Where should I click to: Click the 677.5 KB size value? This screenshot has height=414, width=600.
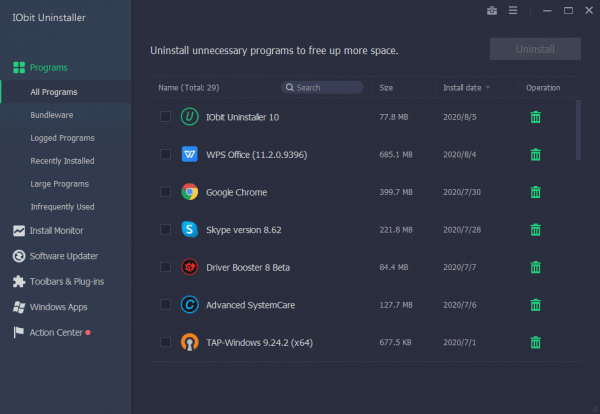(395, 342)
